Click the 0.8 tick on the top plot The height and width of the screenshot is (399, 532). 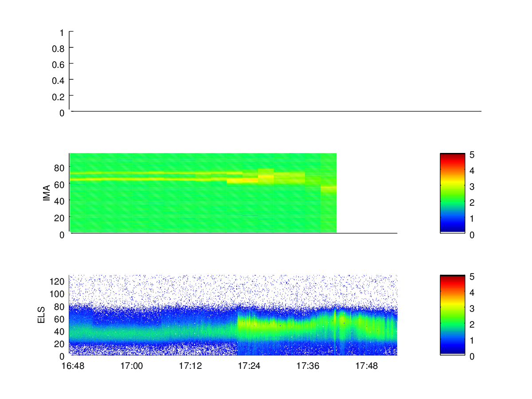[x=59, y=48]
